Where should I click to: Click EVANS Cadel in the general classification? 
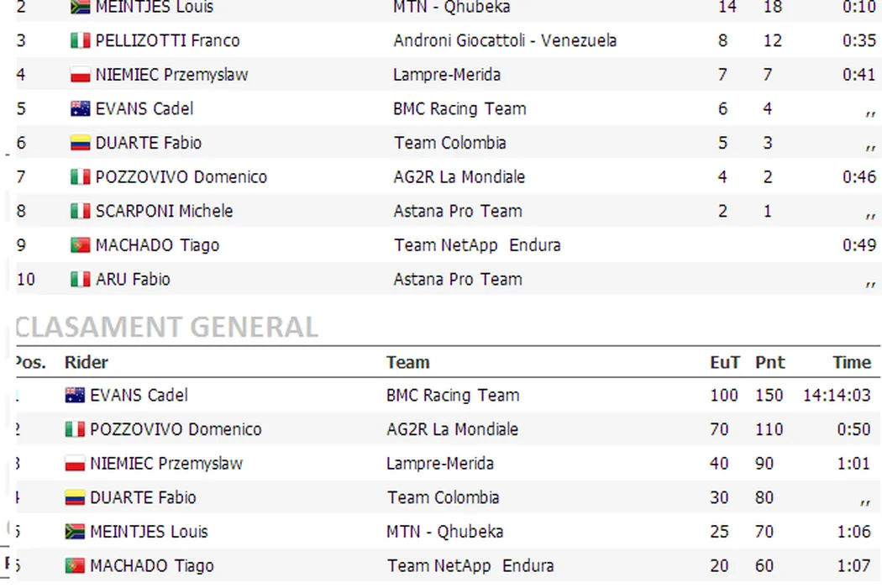coord(139,396)
